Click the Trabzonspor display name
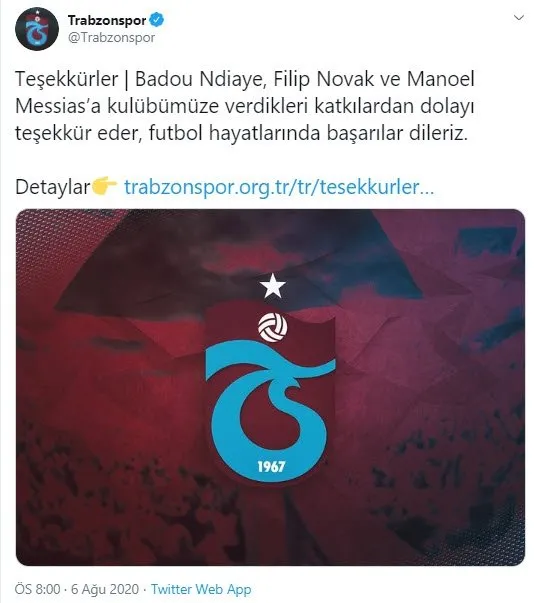The width and height of the screenshot is (538, 603). coord(107,20)
